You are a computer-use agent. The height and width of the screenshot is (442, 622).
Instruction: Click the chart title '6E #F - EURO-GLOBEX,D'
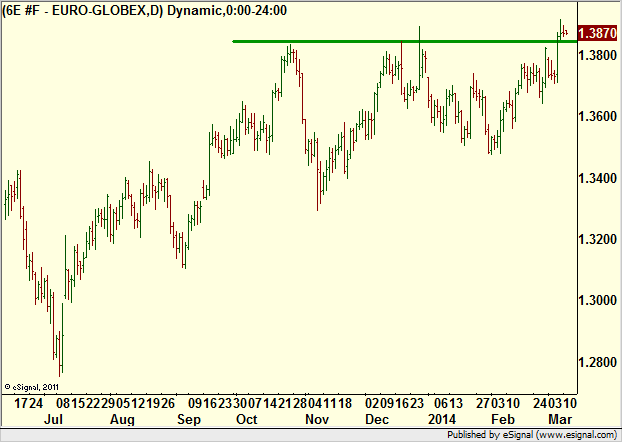(83, 10)
